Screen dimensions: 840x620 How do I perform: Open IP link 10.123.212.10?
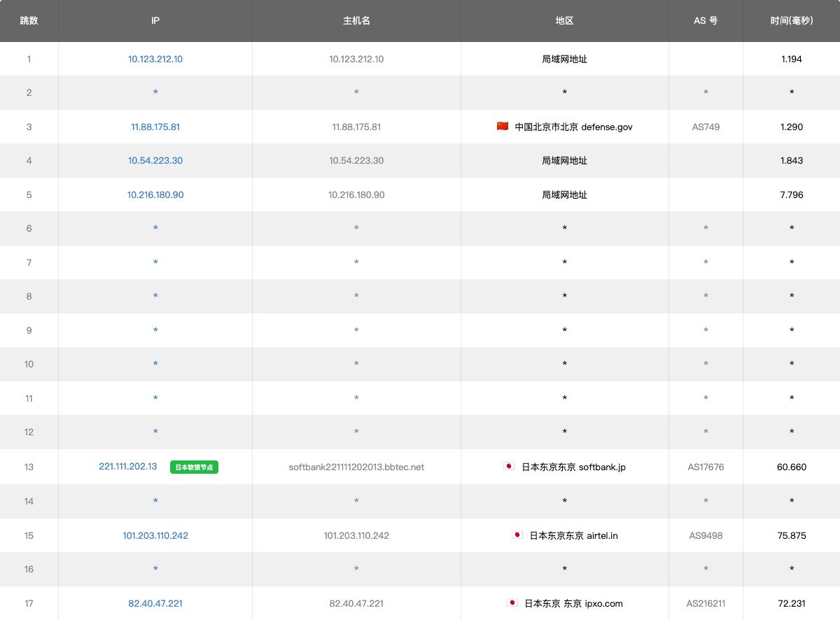[155, 59]
